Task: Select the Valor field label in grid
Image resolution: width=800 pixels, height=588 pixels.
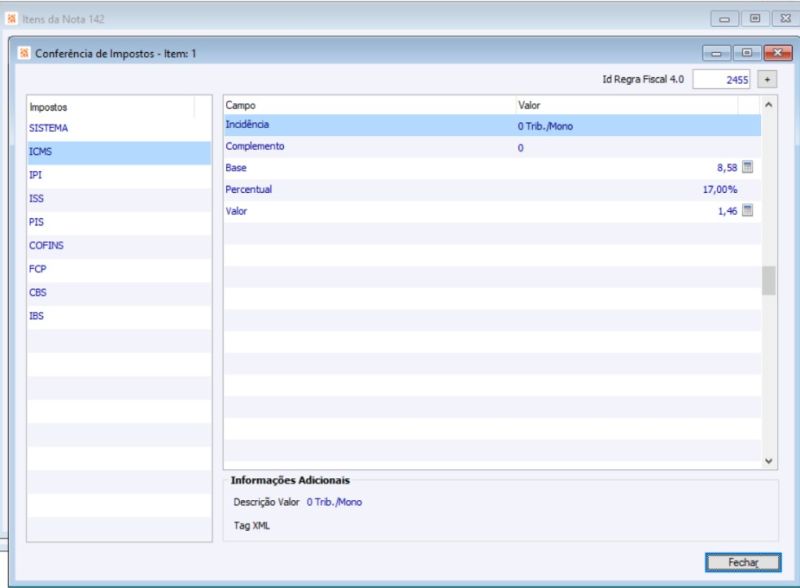Action: coord(236,211)
